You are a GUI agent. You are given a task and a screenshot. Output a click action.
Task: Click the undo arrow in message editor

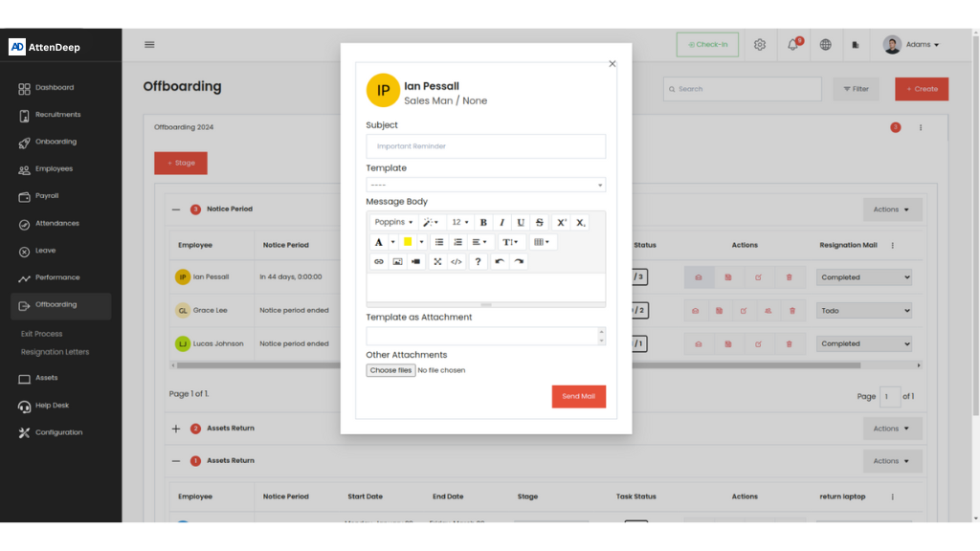(500, 261)
